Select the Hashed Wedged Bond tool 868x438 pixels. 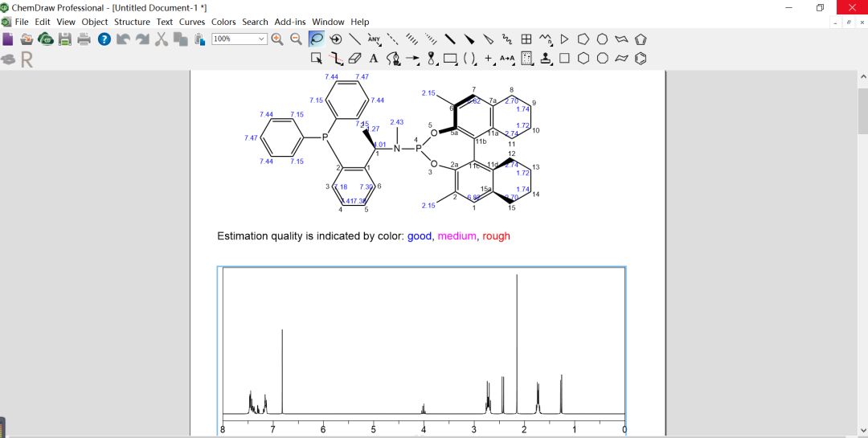[431, 39]
